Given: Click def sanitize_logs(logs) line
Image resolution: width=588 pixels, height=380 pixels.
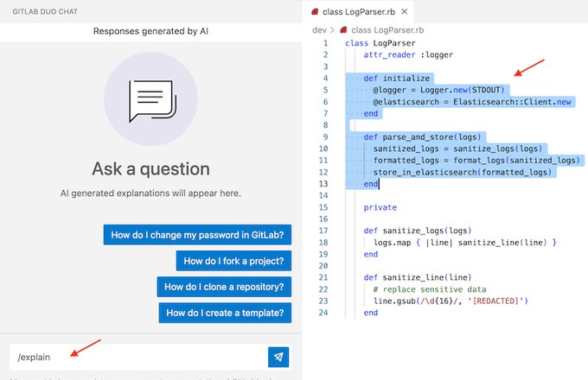Looking at the screenshot, I should pyautogui.click(x=418, y=231).
